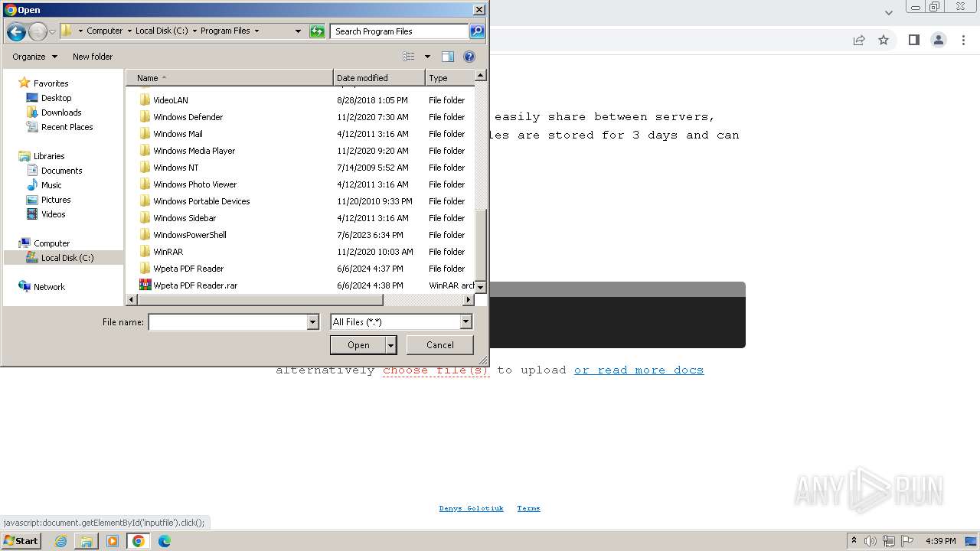Open Downloads in the navigation pane
Viewport: 980px width, 551px height.
pos(61,112)
